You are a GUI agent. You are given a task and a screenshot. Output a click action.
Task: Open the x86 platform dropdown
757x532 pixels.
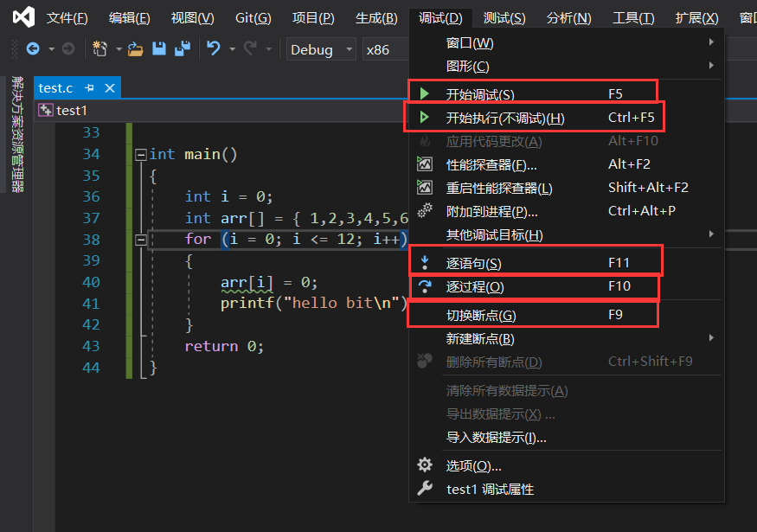tap(385, 49)
